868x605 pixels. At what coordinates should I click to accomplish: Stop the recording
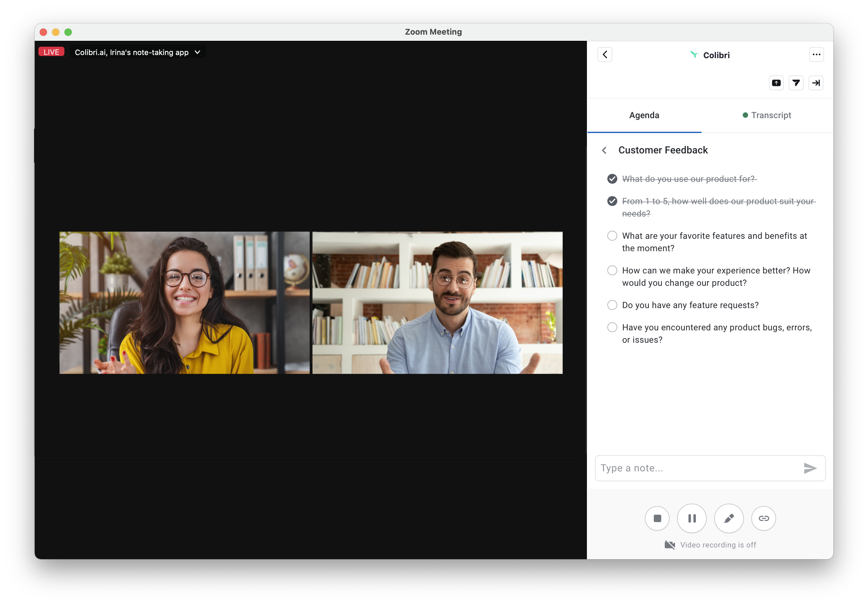click(x=657, y=518)
